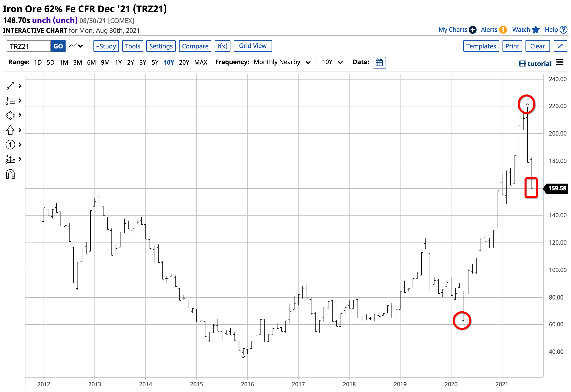Viewport: 571px width, 392px height.
Task: Click the star icon beside Watch
Action: pos(536,30)
